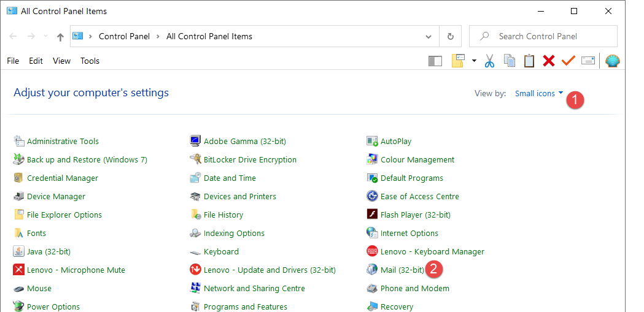The image size is (644, 312).
Task: Open Device Manager
Action: 56,196
